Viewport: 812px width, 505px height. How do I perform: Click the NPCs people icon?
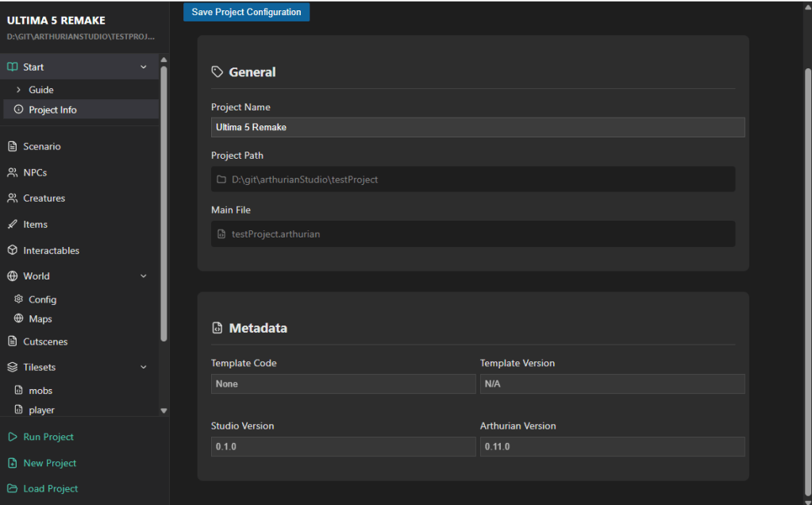point(13,172)
